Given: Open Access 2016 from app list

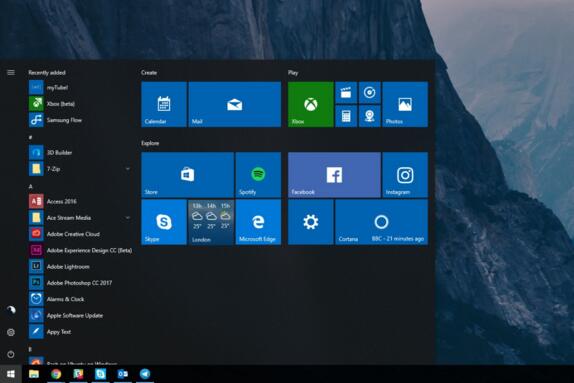Looking at the screenshot, I should click(81, 201).
